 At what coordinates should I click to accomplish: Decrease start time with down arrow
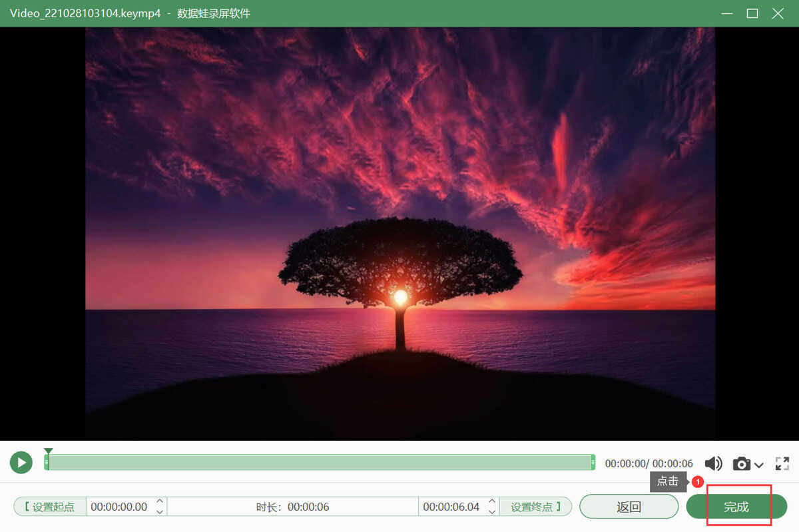pos(160,512)
